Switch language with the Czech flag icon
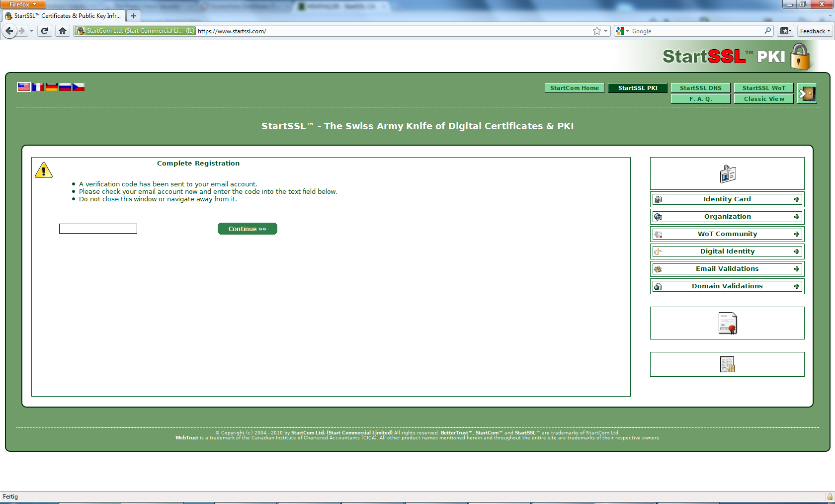 tap(79, 87)
